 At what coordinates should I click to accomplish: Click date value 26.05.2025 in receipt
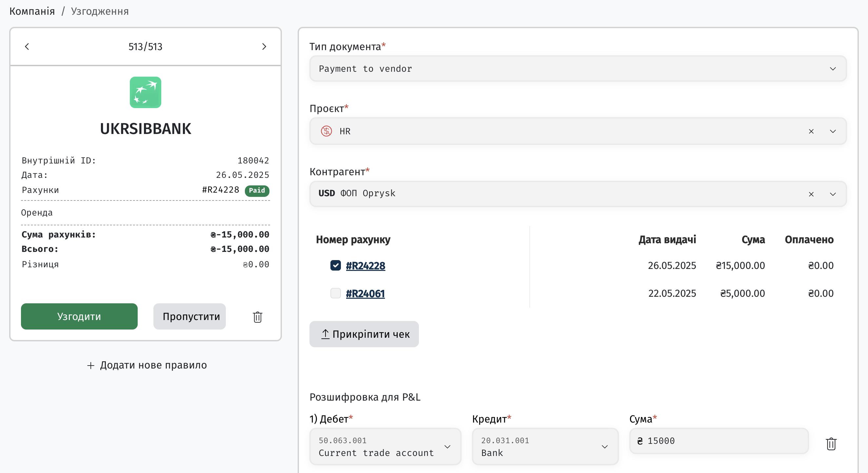[242, 175]
